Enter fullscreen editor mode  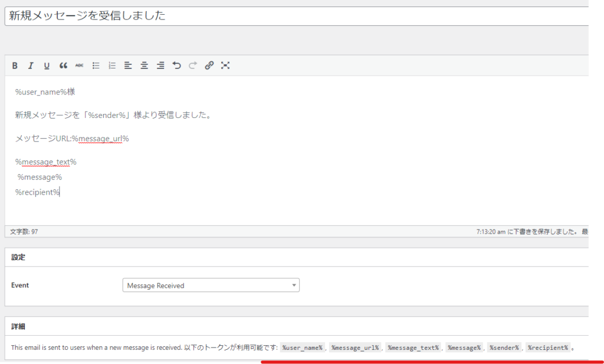pyautogui.click(x=225, y=65)
